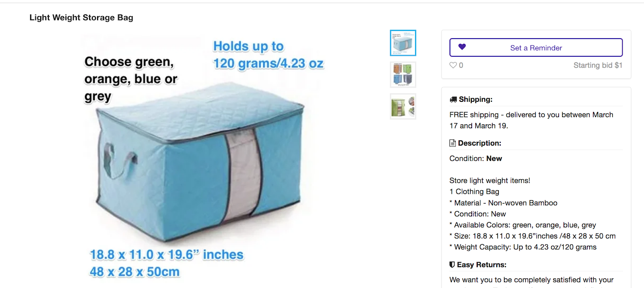Click the Condition: New line under Description
This screenshot has width=644, height=288.
(476, 158)
